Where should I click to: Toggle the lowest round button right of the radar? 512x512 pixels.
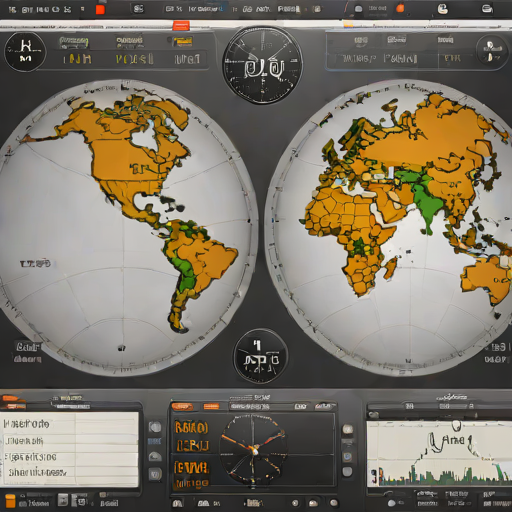pos(347,471)
